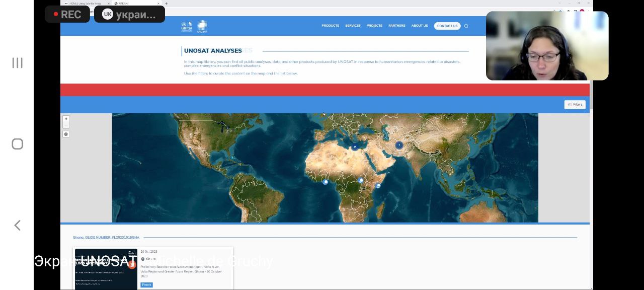Screen dimensions: 644x290
Task: Click the map cluster marker labeled 7
Action: click(399, 145)
